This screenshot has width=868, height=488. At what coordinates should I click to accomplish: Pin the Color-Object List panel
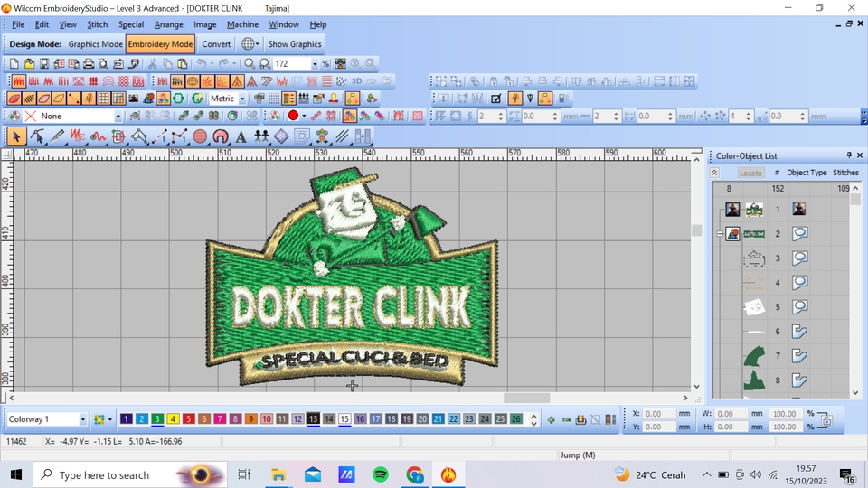849,155
